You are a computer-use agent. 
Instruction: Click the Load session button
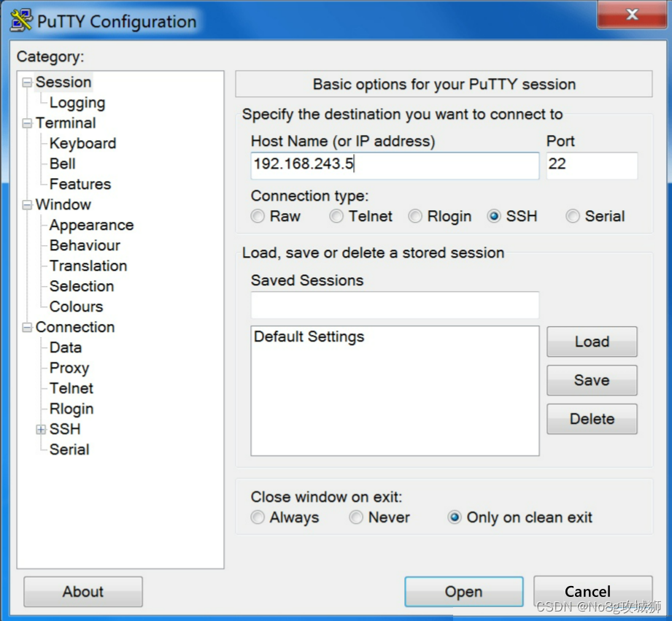coord(591,342)
